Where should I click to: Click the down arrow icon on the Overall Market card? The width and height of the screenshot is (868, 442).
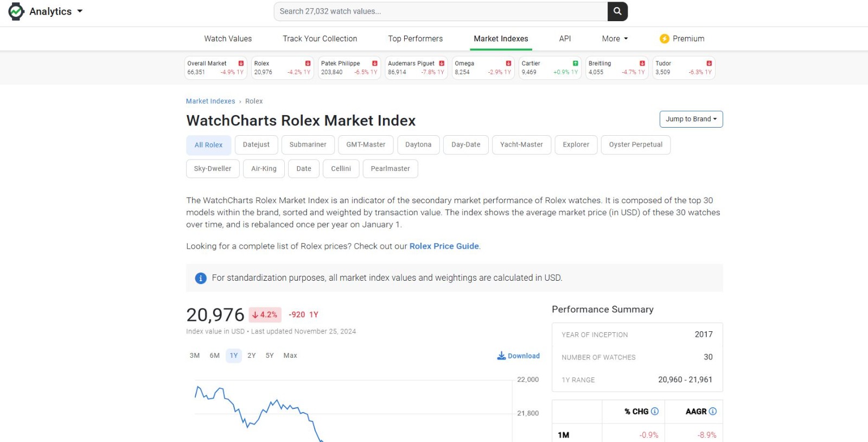(x=241, y=64)
